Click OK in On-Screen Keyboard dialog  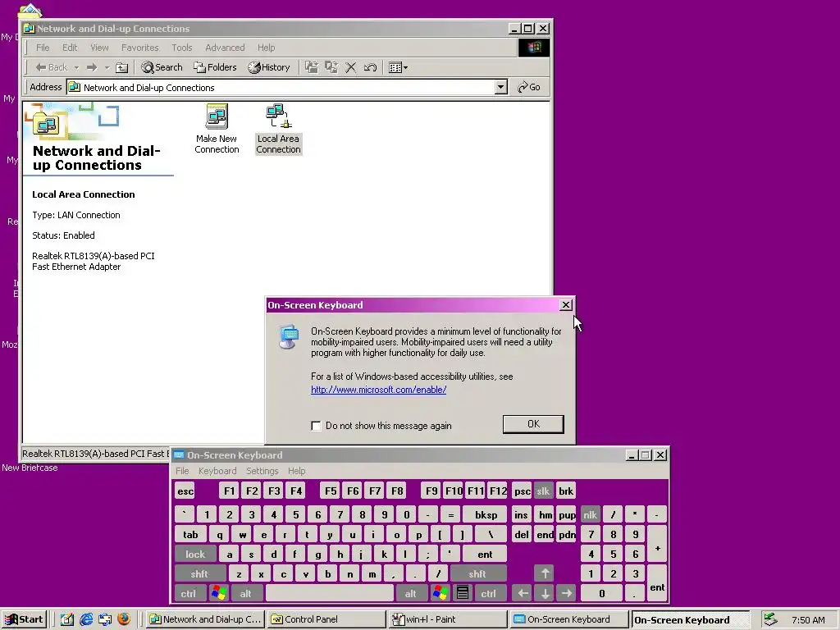[x=533, y=424]
